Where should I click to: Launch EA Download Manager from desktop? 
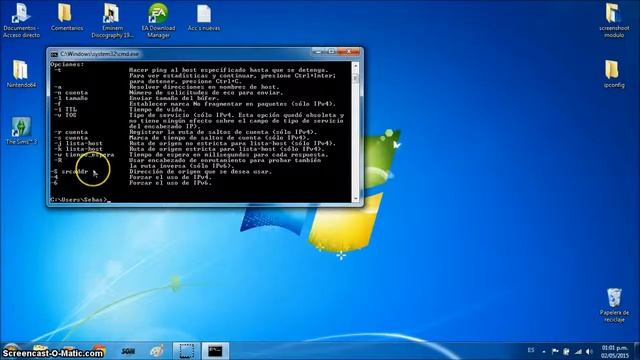(x=158, y=20)
